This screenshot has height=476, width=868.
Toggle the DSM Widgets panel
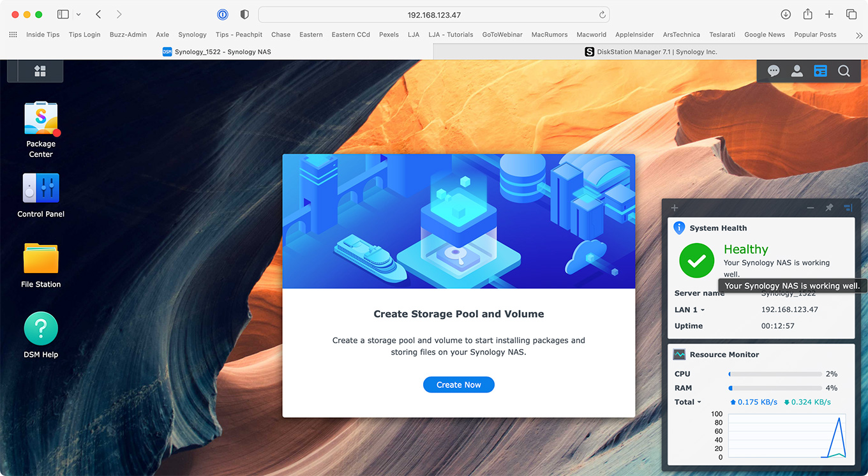820,71
